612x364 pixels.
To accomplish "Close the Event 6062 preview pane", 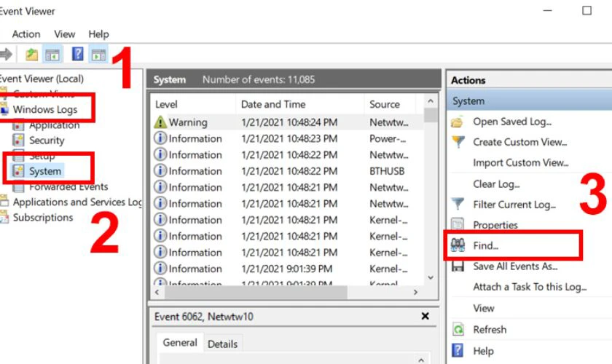I will [425, 317].
